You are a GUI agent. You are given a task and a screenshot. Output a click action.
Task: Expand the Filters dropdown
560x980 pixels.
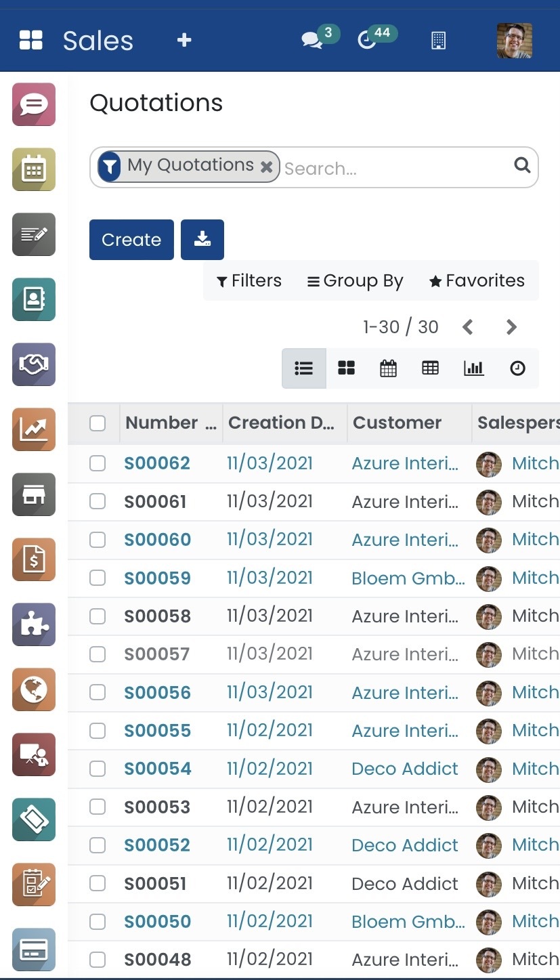pyautogui.click(x=249, y=280)
